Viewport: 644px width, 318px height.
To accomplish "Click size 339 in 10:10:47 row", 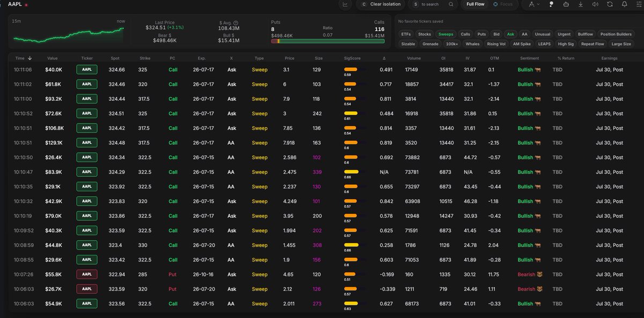I will click(x=318, y=172).
